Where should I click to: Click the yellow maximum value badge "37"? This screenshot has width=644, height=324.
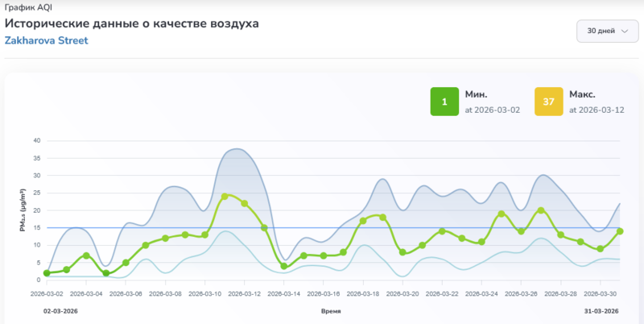click(548, 102)
